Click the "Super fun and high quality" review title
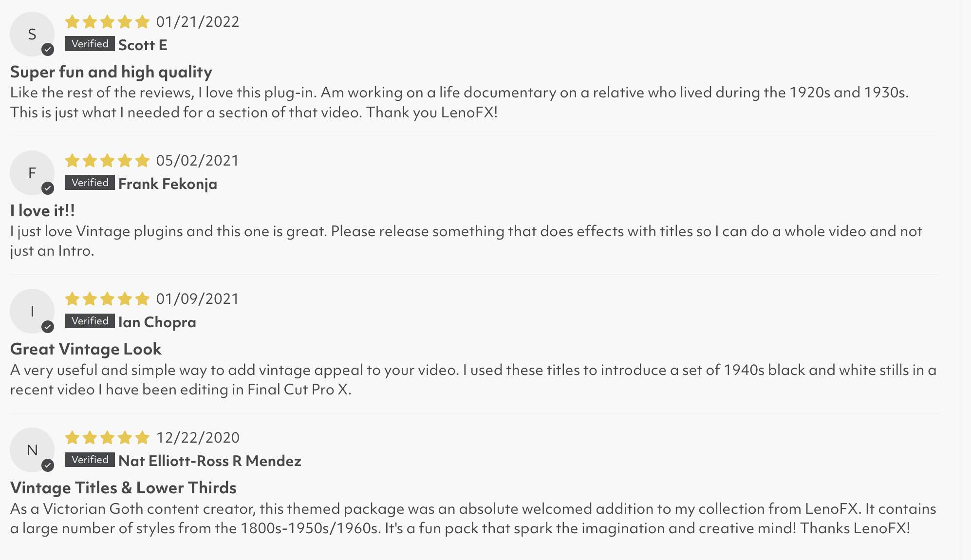The height and width of the screenshot is (560, 971). 111,72
